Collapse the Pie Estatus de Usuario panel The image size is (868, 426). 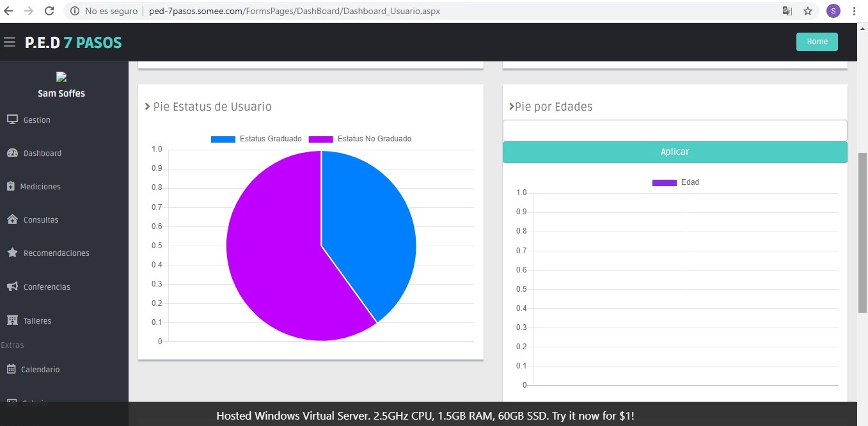(x=148, y=107)
